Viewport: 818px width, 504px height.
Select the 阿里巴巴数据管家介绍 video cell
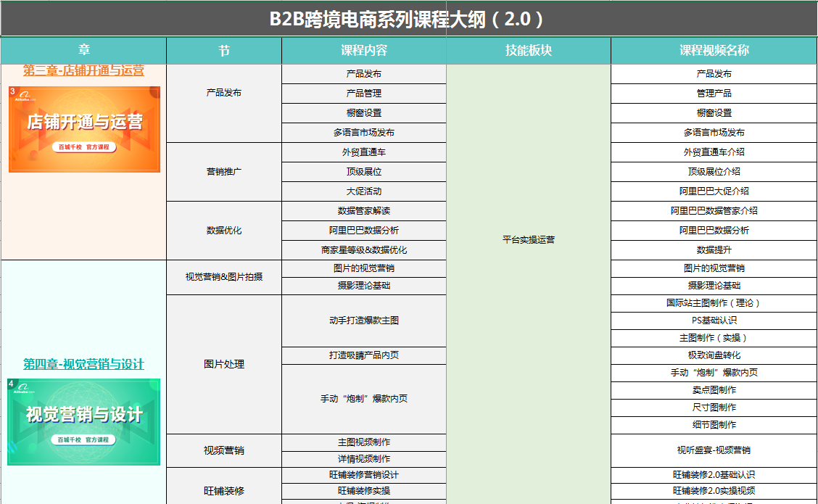(714, 211)
